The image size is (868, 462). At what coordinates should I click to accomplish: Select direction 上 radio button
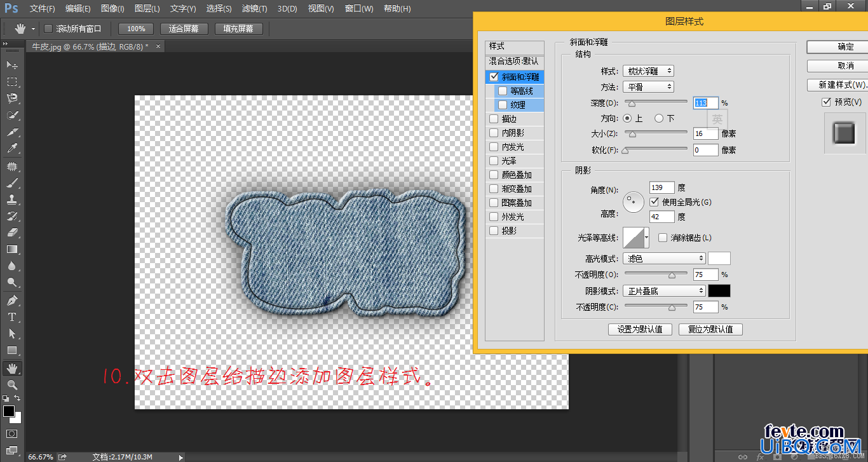(x=627, y=118)
